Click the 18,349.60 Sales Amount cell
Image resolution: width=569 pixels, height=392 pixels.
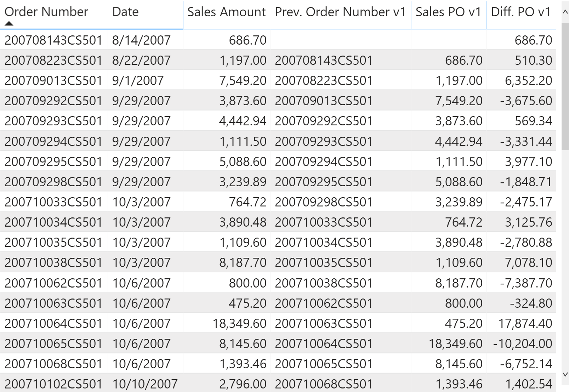pos(239,323)
